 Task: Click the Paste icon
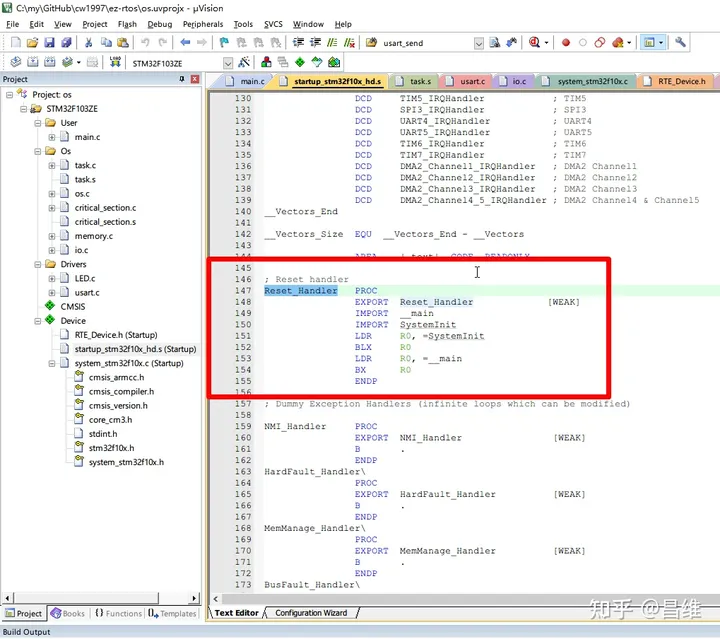tap(123, 43)
